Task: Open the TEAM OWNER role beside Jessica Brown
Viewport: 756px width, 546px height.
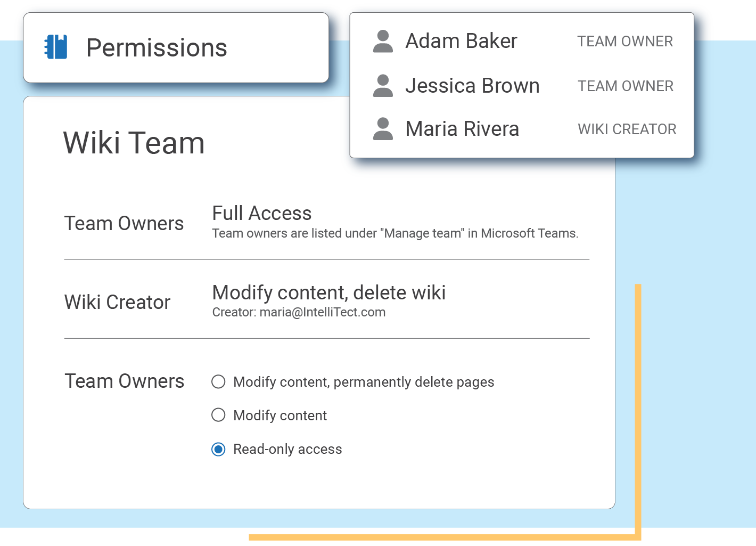Action: (x=626, y=86)
